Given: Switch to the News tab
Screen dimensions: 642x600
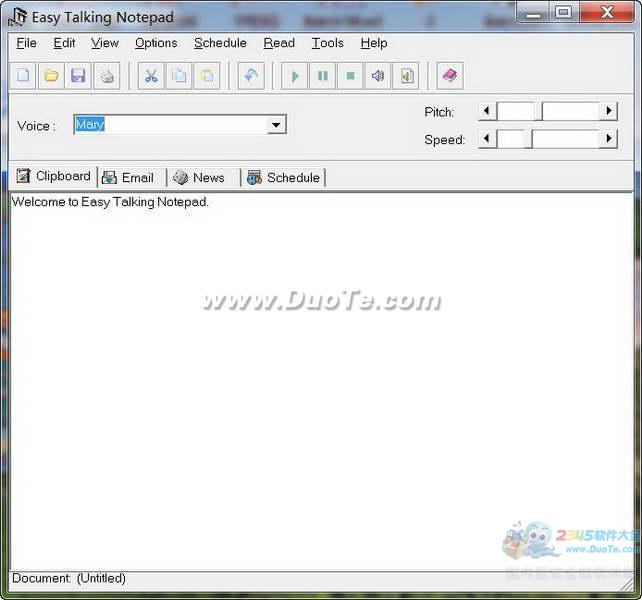Looking at the screenshot, I should coord(203,178).
